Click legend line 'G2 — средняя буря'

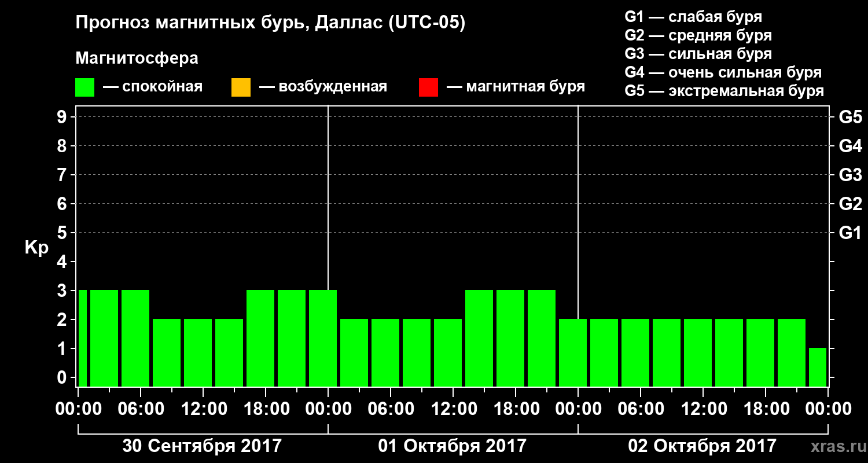coord(698,35)
